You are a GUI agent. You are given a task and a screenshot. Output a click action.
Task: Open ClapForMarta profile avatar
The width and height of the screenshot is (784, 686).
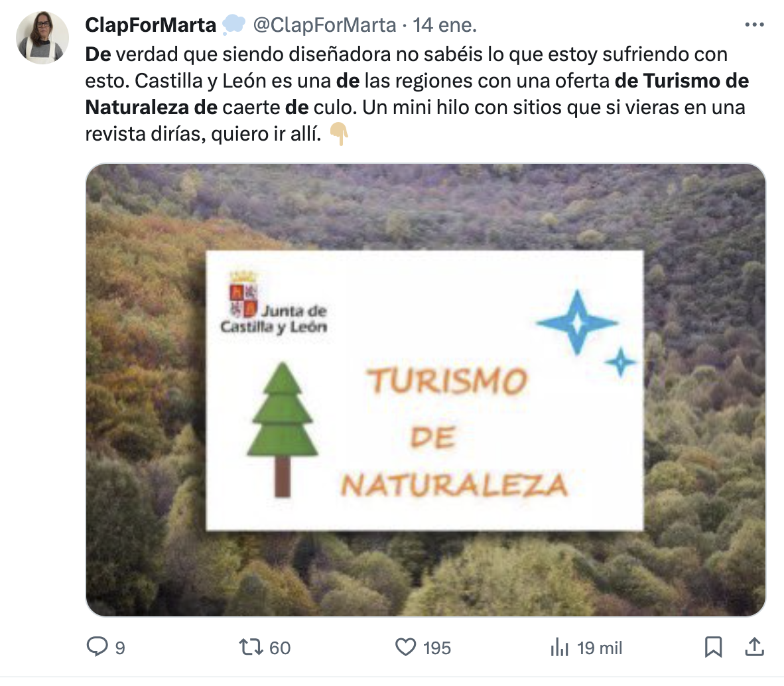tap(42, 38)
